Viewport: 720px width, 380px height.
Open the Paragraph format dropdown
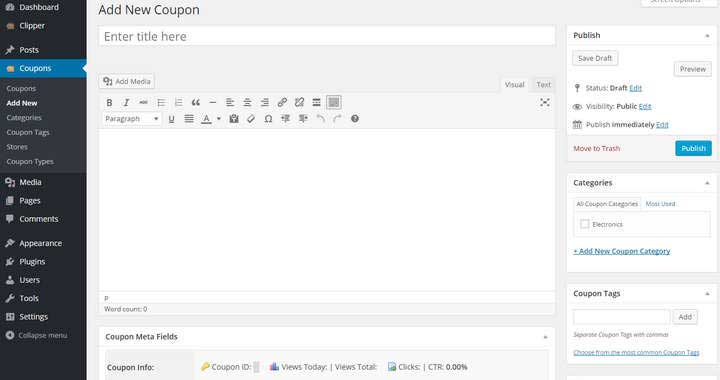point(131,119)
